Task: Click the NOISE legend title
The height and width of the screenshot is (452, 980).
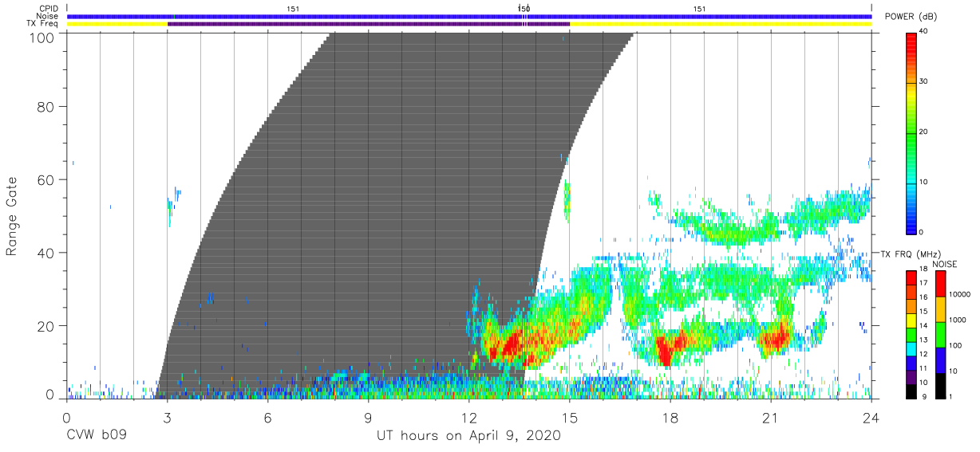Action: (945, 263)
